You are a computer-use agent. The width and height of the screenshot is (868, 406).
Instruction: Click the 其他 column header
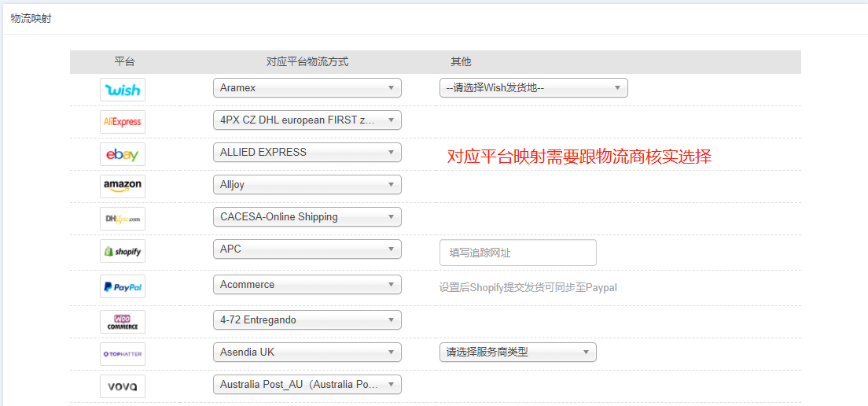tap(461, 62)
